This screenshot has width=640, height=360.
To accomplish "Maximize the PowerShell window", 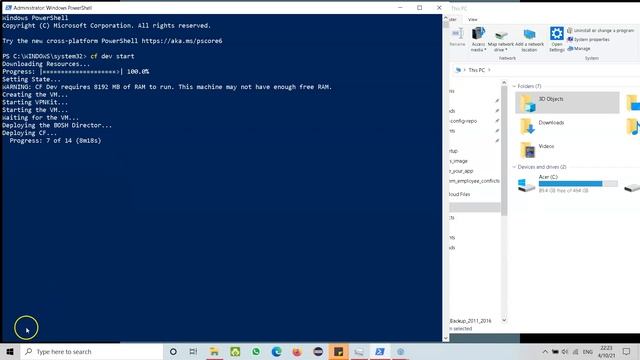I will [x=420, y=8].
